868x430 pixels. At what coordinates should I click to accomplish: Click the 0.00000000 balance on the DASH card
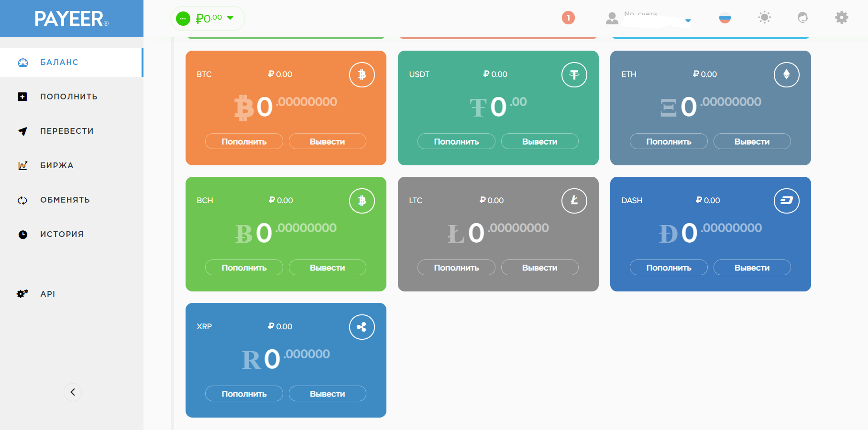[x=710, y=233]
